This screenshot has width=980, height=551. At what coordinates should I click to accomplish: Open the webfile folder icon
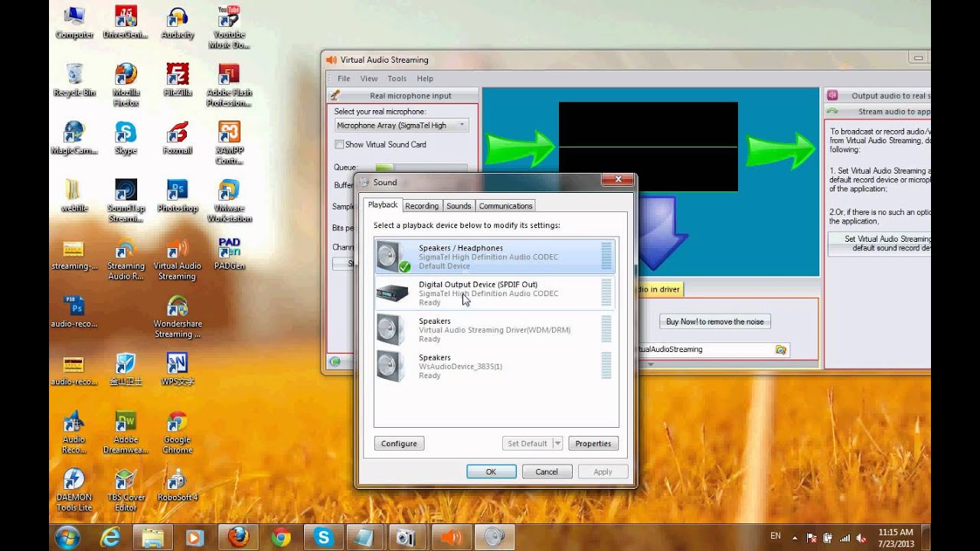point(74,195)
